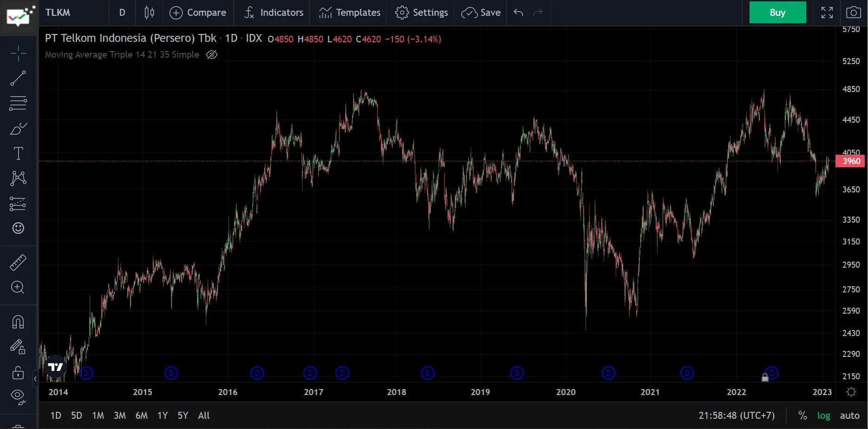The width and height of the screenshot is (868, 429).
Task: Click the dividend marker near 2020
Action: pos(608,373)
